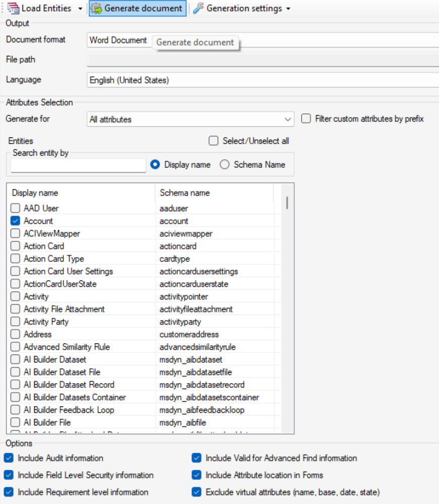Click the actioncarduserstate schema cell

click(x=194, y=284)
